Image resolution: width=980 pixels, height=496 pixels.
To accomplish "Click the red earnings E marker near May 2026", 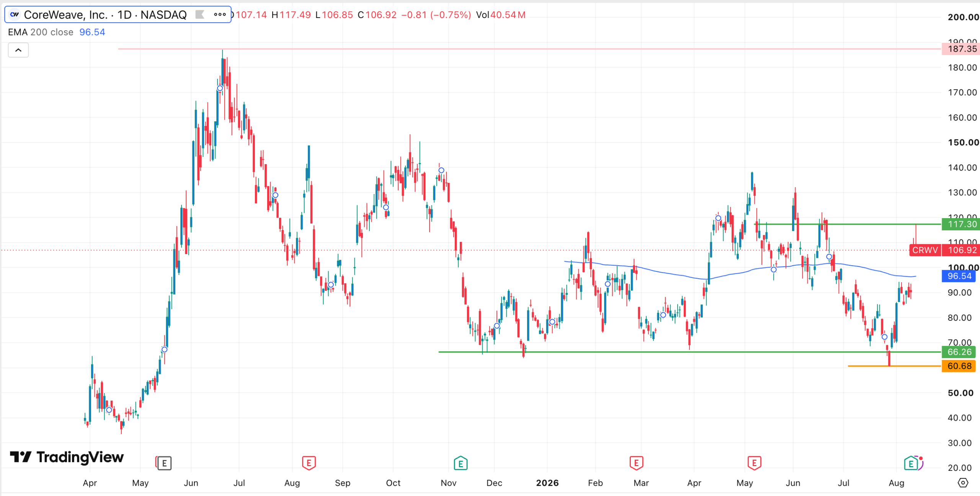I will pyautogui.click(x=754, y=463).
